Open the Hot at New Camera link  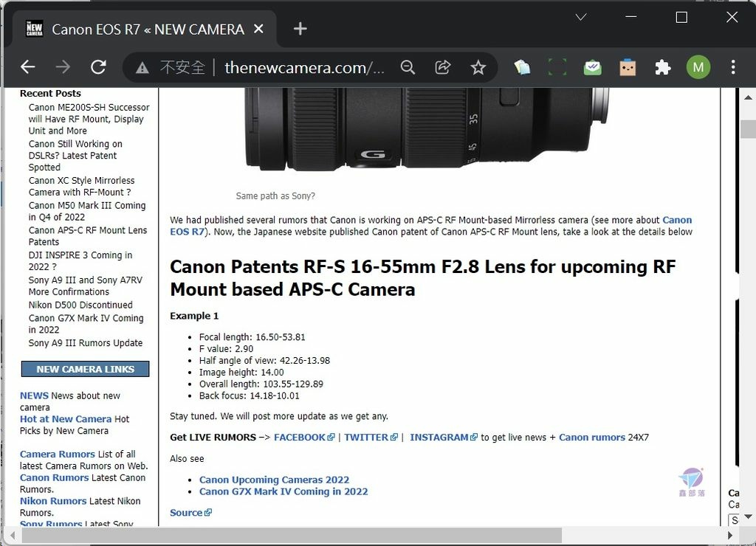coord(66,419)
